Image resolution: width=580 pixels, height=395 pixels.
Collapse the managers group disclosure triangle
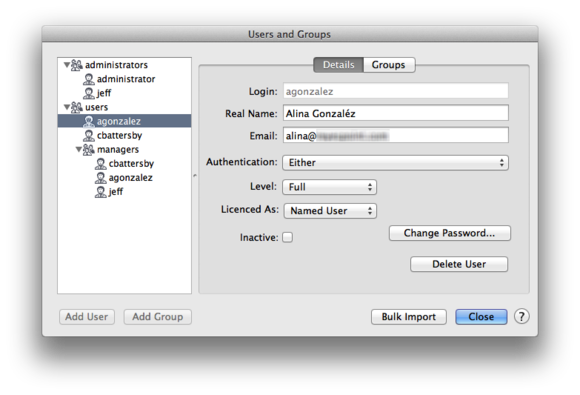(x=78, y=149)
